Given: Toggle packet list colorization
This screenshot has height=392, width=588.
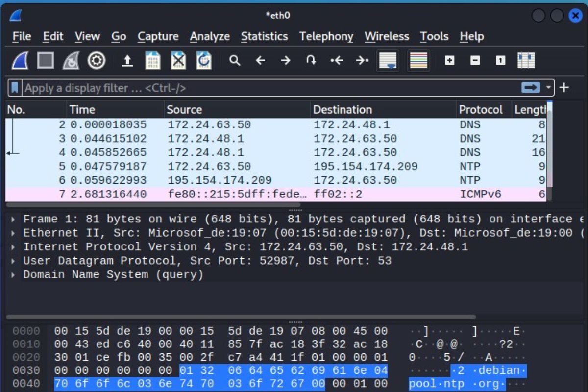Looking at the screenshot, I should point(418,60).
